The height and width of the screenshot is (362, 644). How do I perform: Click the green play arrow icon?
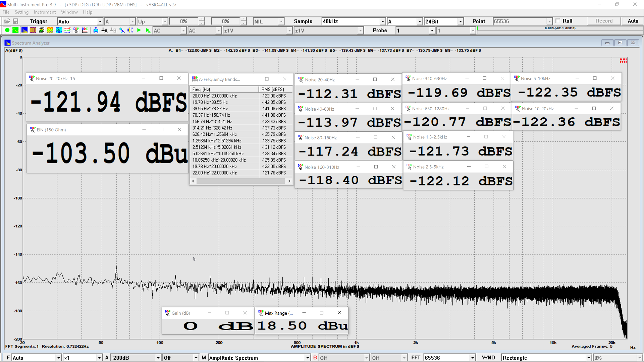pyautogui.click(x=139, y=30)
